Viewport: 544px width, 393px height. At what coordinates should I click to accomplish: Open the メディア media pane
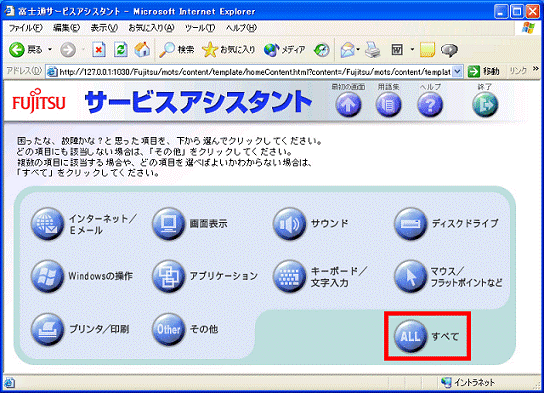[284, 50]
